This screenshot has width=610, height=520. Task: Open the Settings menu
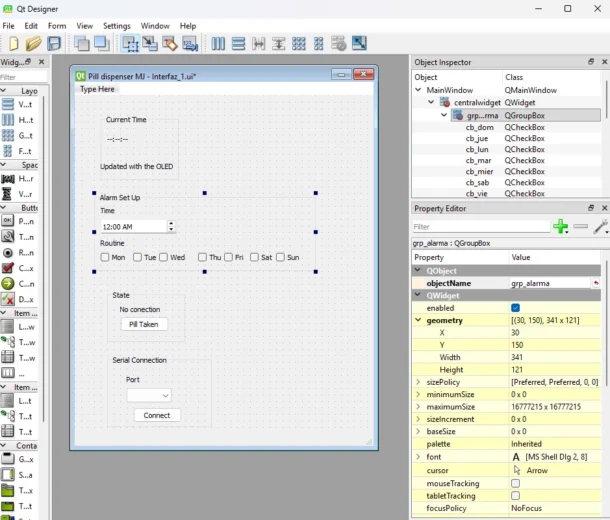pos(117,26)
